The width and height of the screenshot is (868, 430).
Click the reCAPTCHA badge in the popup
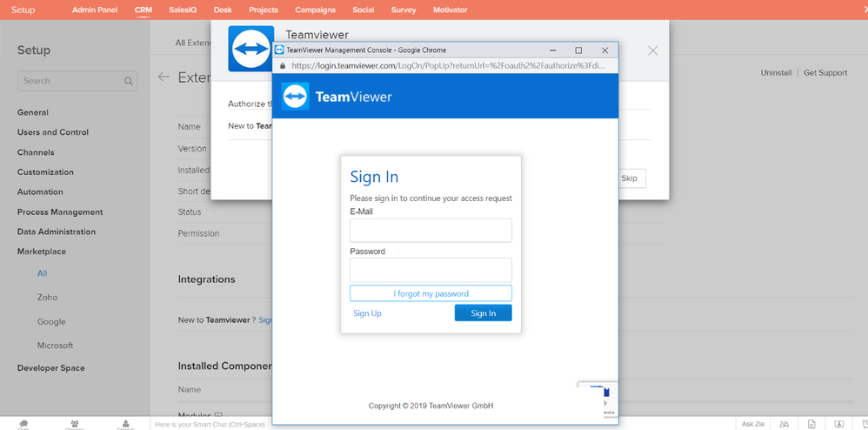click(x=598, y=400)
